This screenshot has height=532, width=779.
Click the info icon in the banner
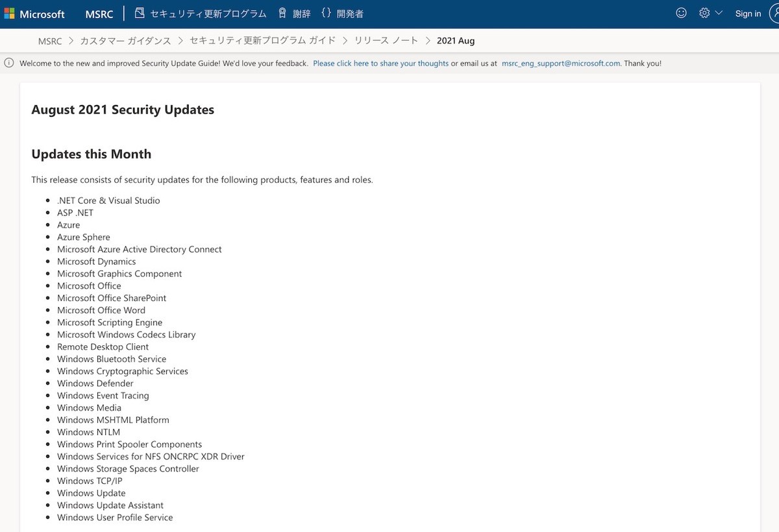[9, 63]
